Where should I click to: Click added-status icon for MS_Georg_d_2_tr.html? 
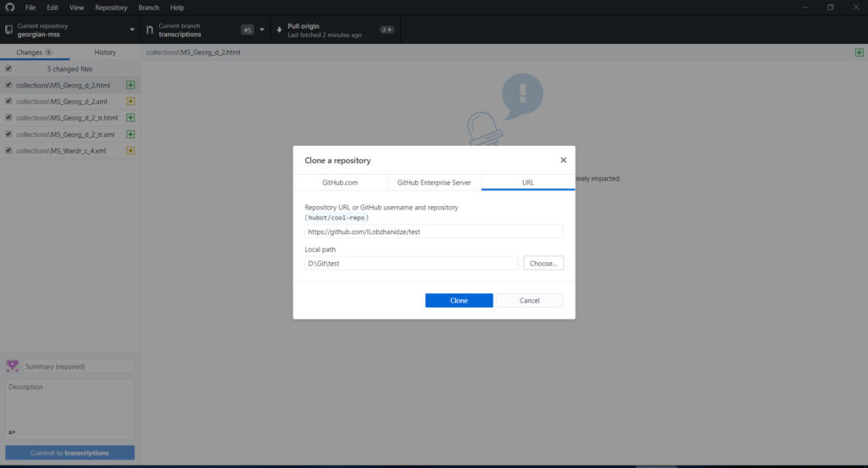click(131, 118)
